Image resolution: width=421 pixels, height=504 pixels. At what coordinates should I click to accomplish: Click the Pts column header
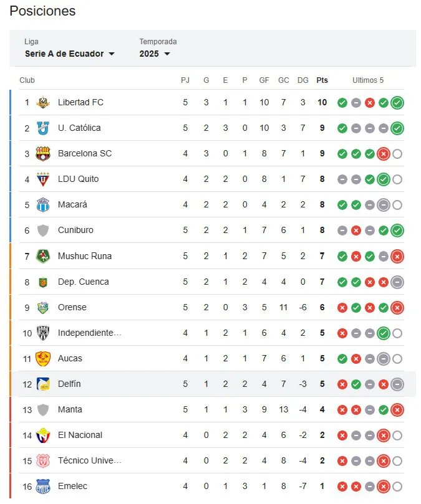[x=322, y=80]
